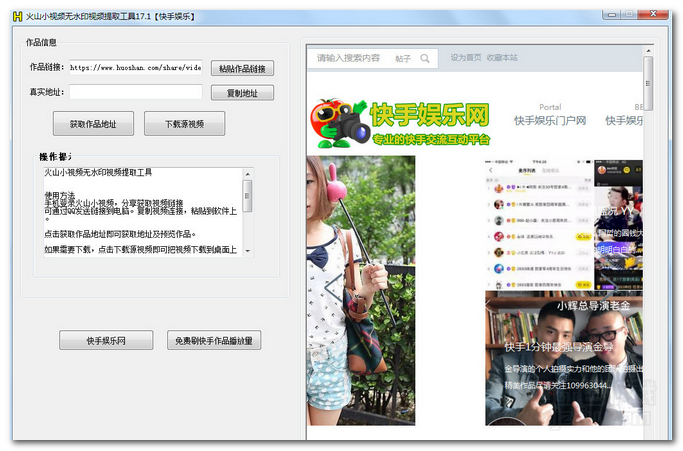Screen dimensions: 683x451
Task: Click the search magnifier icon
Action: tap(425, 58)
